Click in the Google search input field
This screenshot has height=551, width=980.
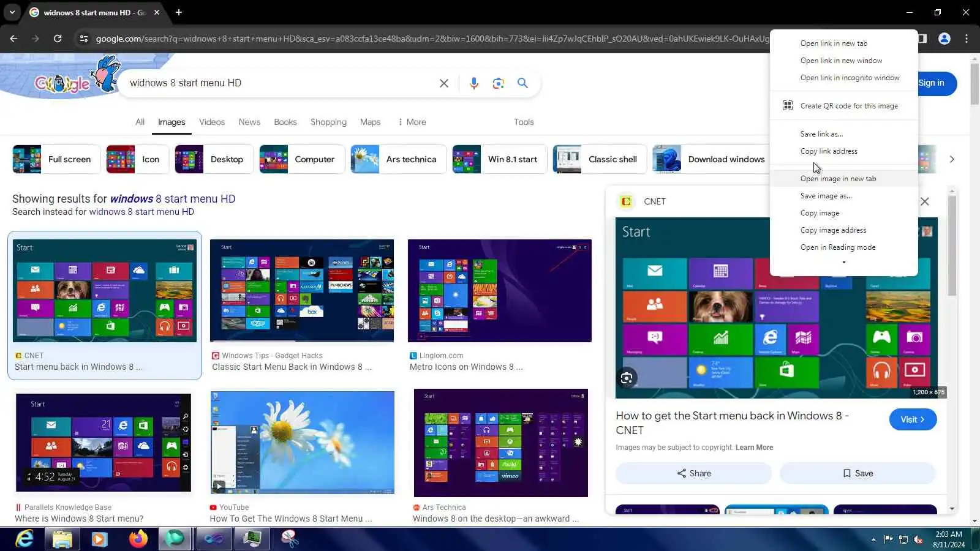point(279,83)
